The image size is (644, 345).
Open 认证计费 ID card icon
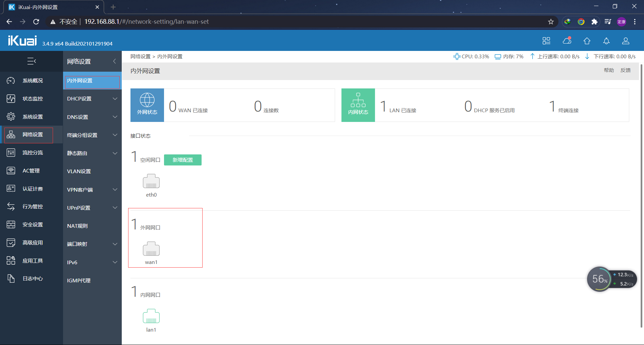click(11, 189)
